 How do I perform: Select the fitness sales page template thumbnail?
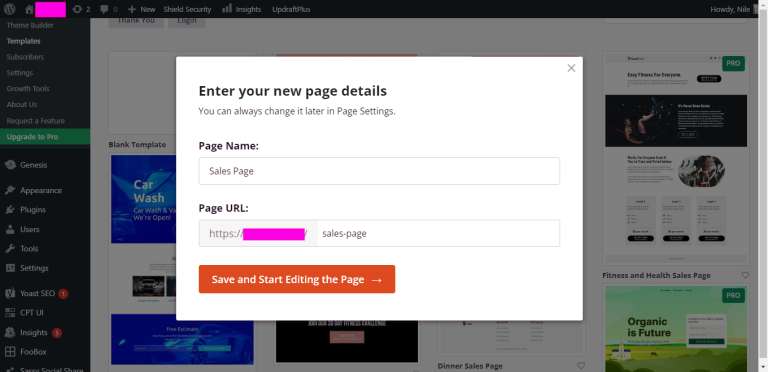[676, 159]
